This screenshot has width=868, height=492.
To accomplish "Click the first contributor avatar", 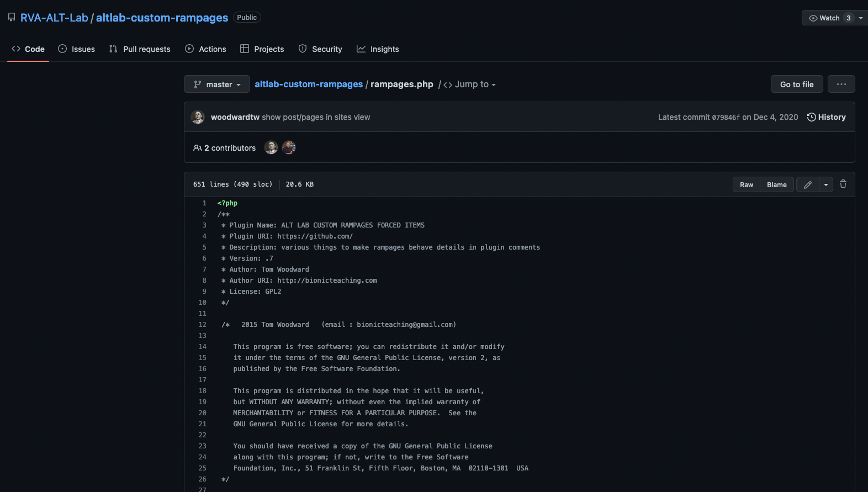I will (x=271, y=147).
